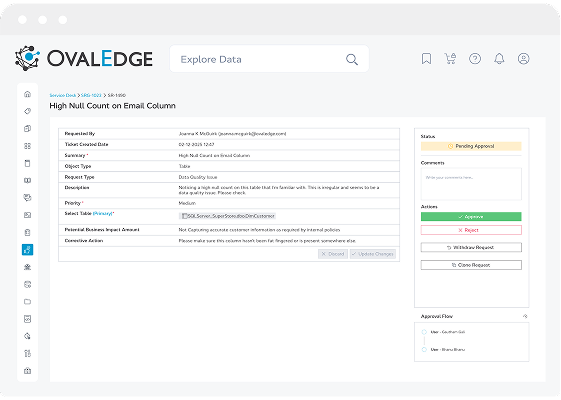Click the Approve button
Image resolution: width=561 pixels, height=400 pixels.
point(471,217)
